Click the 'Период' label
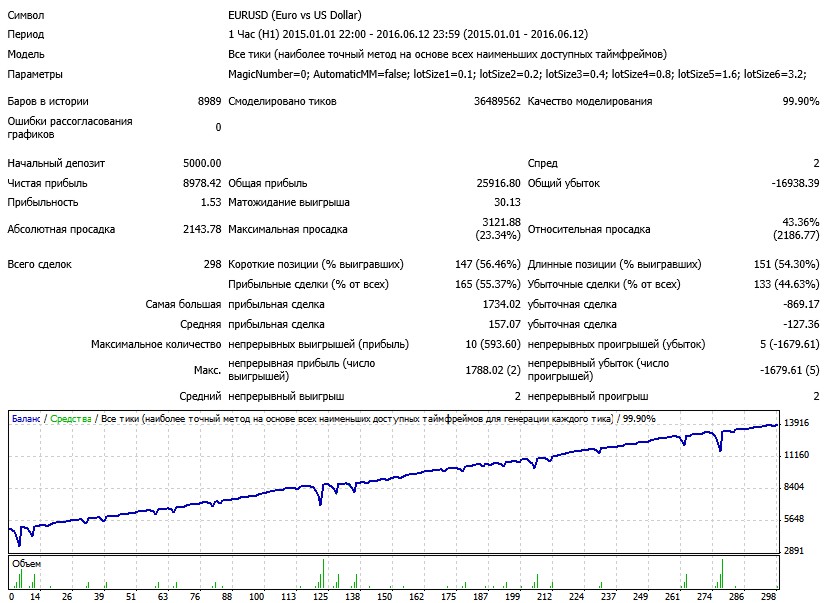This screenshot has width=830, height=603. pos(25,34)
